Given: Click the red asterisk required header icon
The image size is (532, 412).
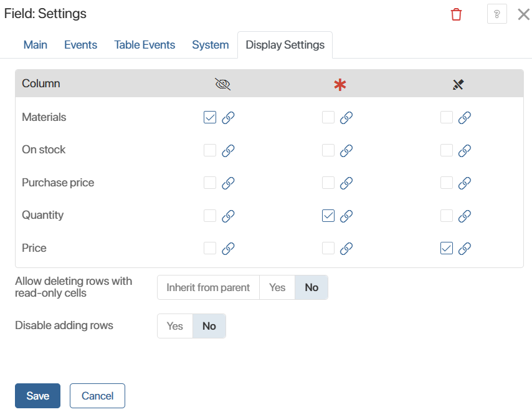Looking at the screenshot, I should (x=340, y=85).
